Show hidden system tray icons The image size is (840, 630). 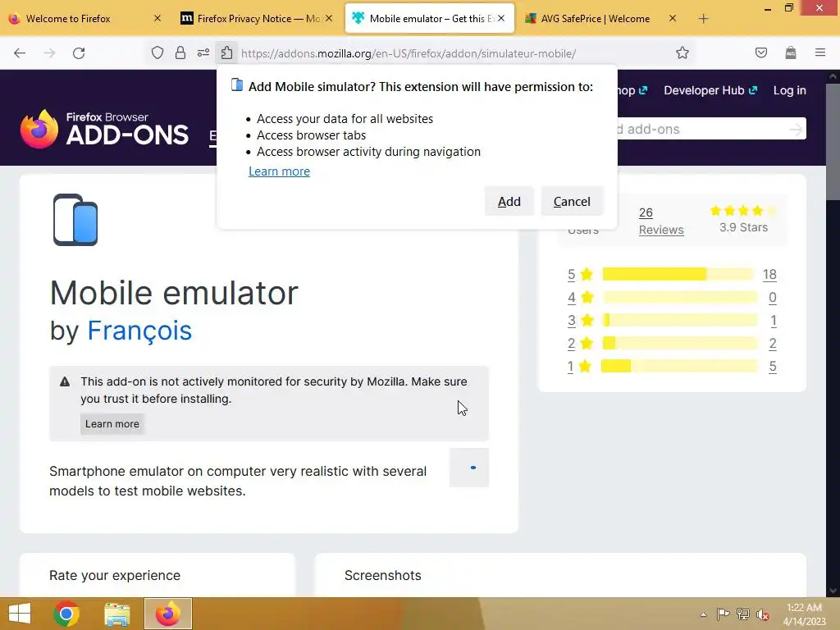[x=703, y=614]
